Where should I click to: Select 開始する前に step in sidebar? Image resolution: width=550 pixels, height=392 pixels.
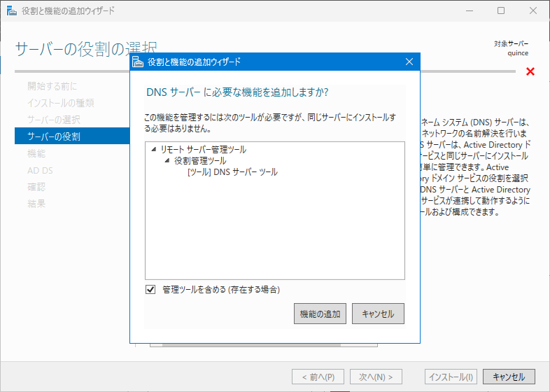52,86
